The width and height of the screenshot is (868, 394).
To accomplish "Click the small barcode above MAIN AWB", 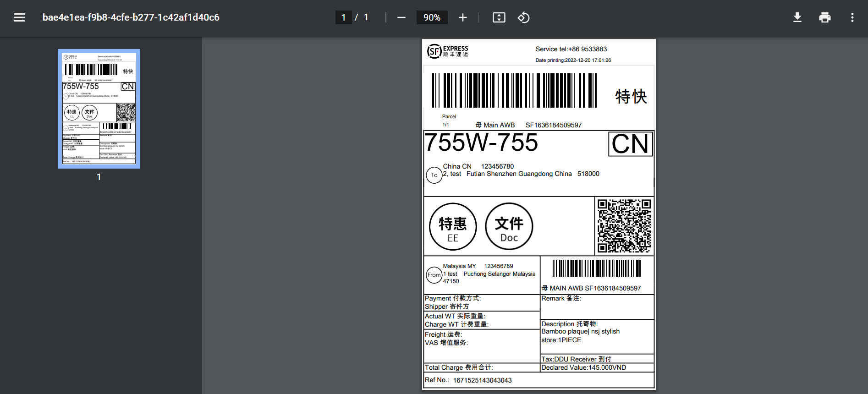I will click(x=596, y=268).
